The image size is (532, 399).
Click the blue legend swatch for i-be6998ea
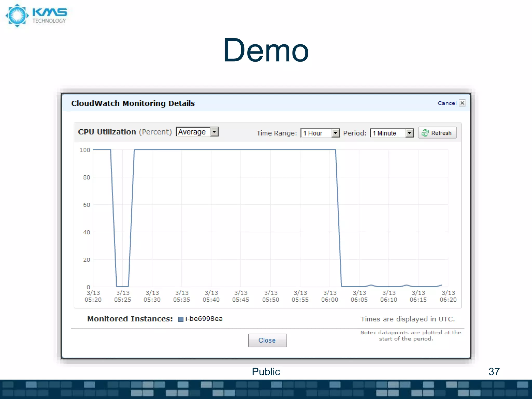pos(181,319)
